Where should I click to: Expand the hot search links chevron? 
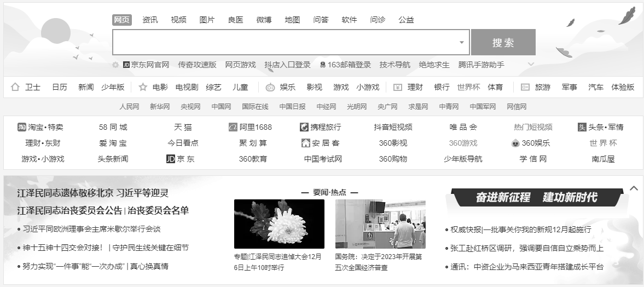pos(530,65)
